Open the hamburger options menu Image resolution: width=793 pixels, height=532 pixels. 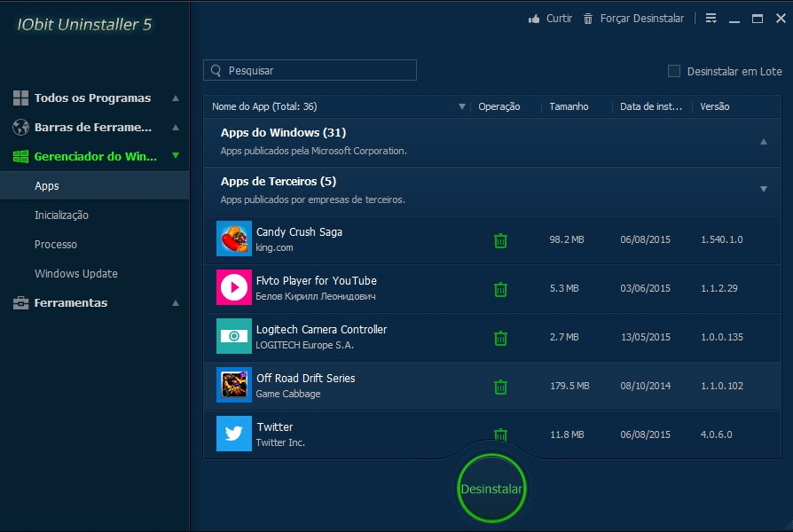coord(711,19)
